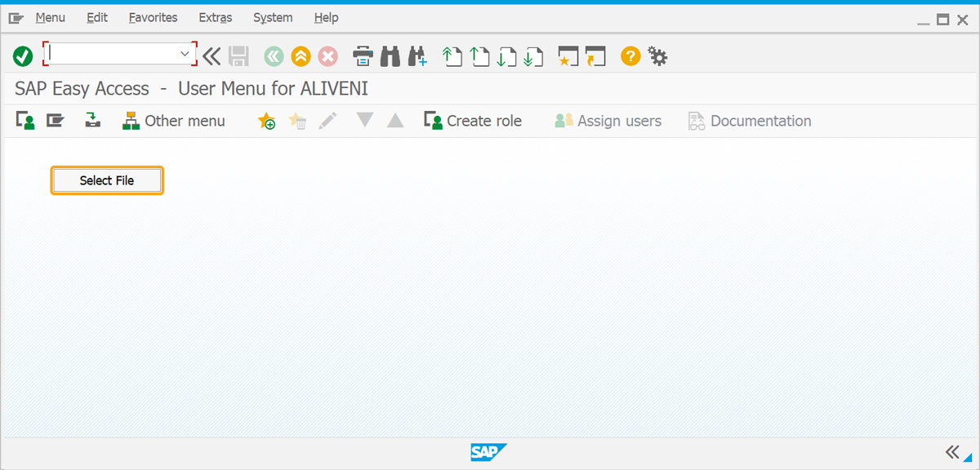Click the Documentation button

tap(750, 121)
